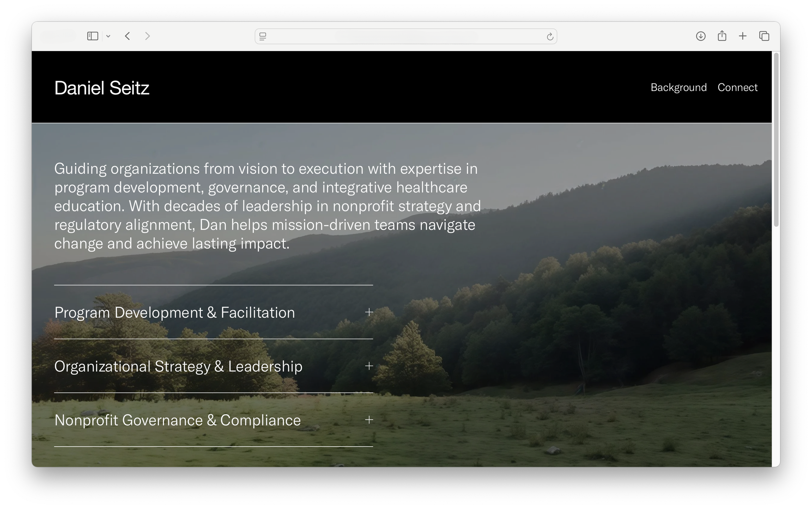Screen dimensions: 812x509
Task: Click the address bar field
Action: click(405, 36)
